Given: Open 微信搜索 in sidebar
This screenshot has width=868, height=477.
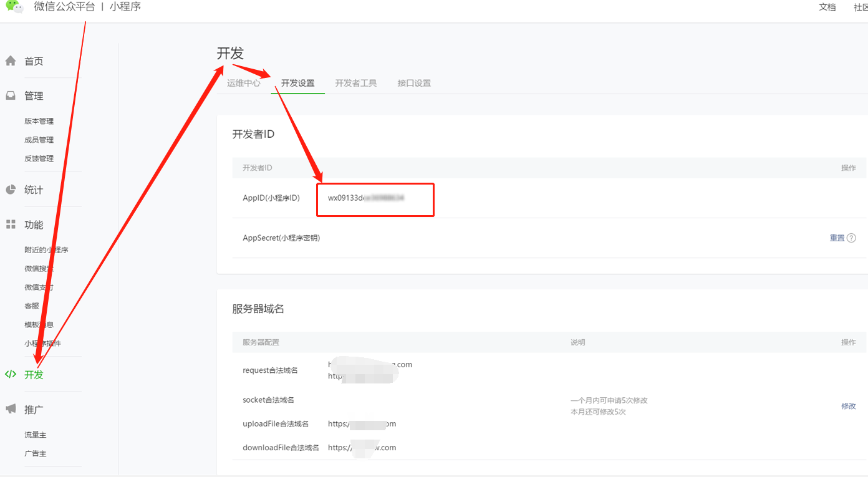Looking at the screenshot, I should coord(39,269).
